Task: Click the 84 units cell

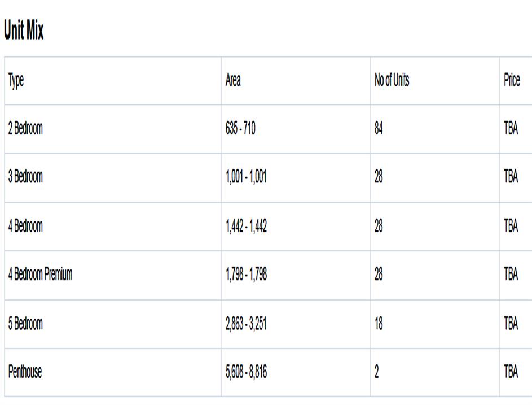Action: point(379,129)
